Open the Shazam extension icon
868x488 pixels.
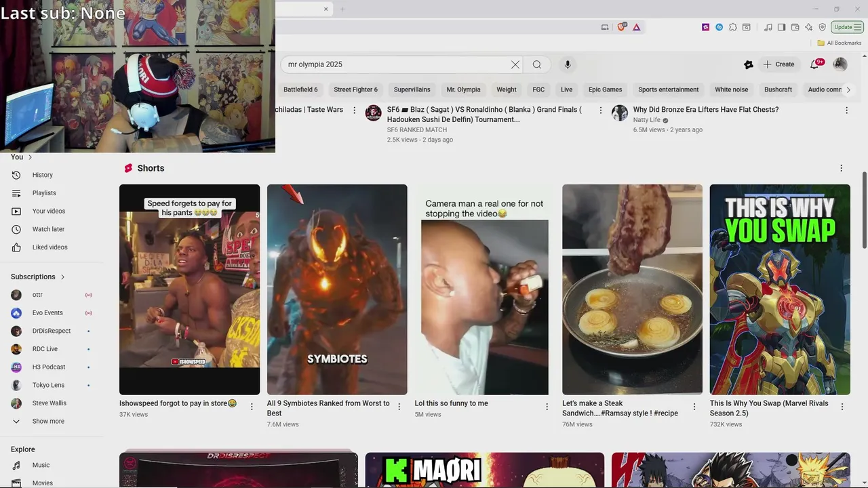click(x=719, y=27)
